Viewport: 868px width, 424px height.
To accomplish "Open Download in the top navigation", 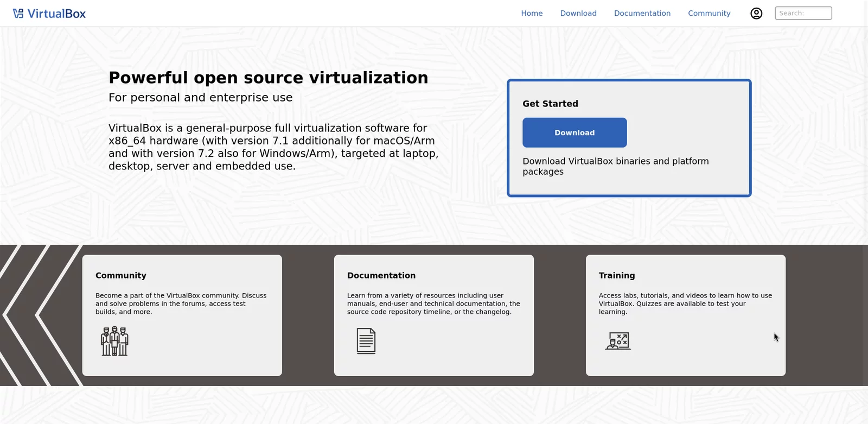I will [578, 14].
